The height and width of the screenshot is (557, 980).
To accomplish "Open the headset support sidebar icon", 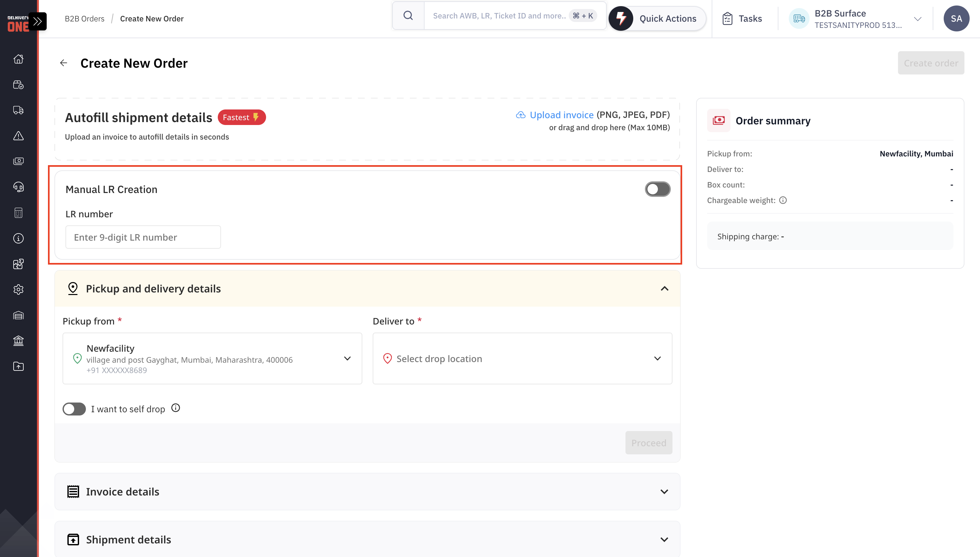I will pos(18,187).
